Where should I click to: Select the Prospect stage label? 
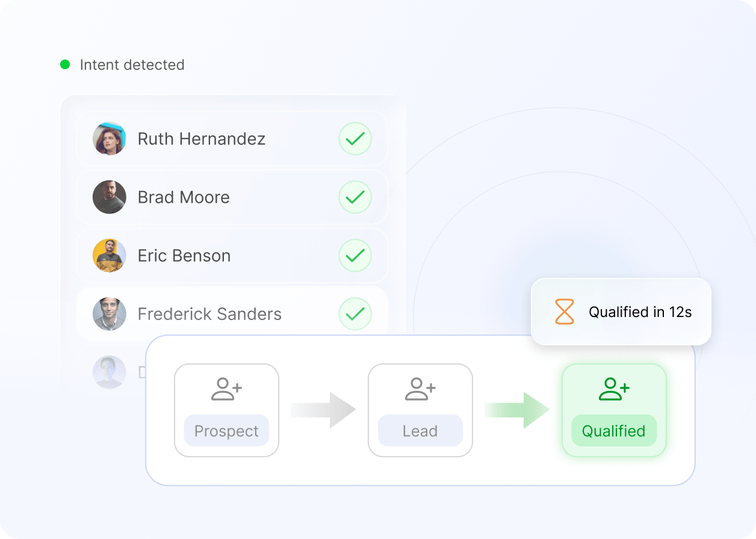(x=226, y=431)
